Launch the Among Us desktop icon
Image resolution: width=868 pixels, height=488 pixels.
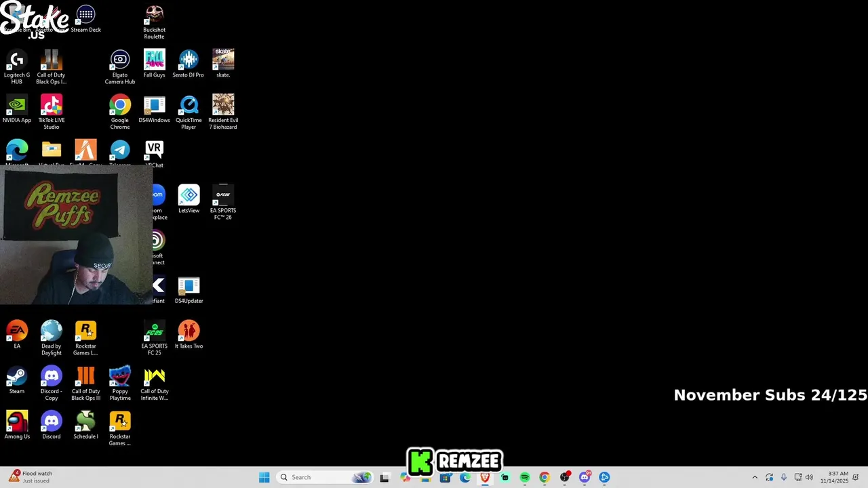17,425
